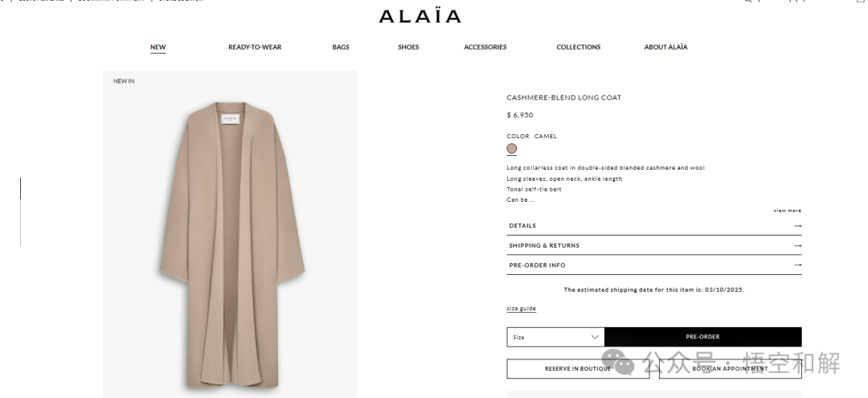Click the arrow icon beside Pre-Order Info
This screenshot has height=398, width=868.
(797, 265)
